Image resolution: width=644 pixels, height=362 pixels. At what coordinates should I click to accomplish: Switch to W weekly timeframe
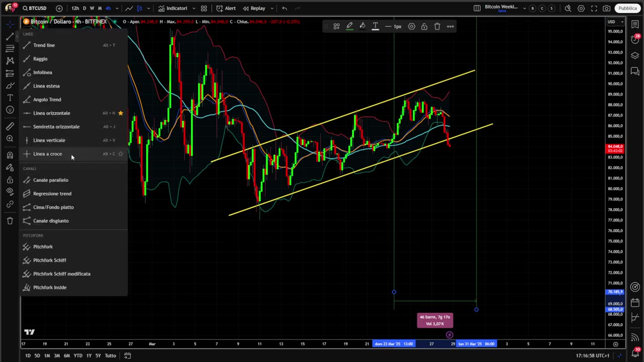click(92, 8)
